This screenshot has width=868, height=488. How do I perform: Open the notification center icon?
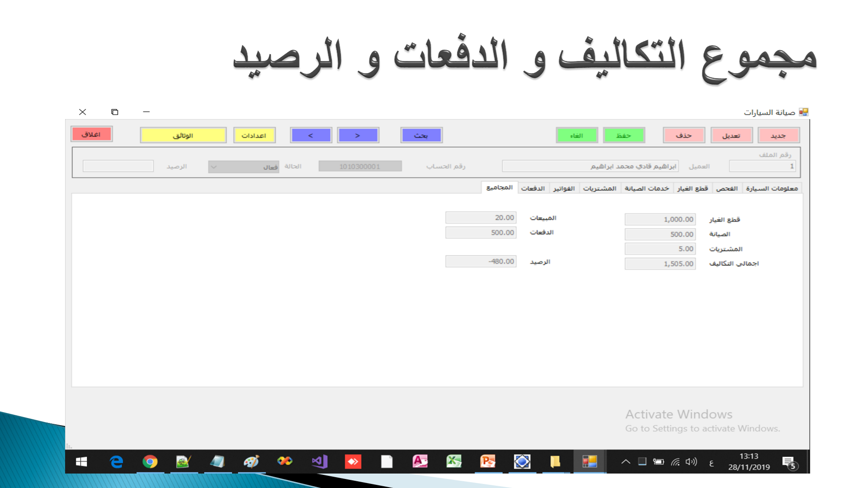(x=789, y=462)
